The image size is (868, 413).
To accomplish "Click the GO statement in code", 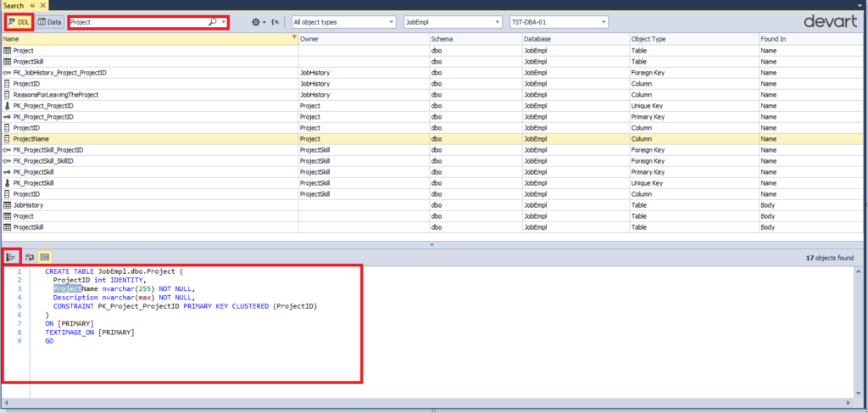I will tap(49, 341).
